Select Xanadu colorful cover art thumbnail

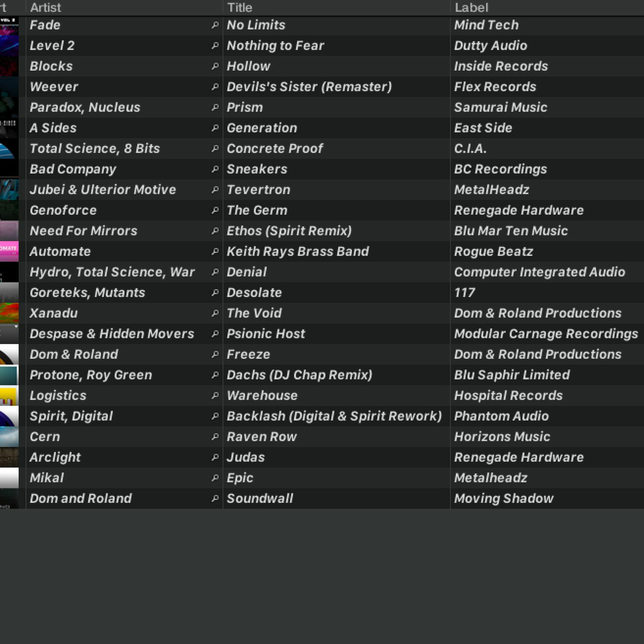point(9,313)
